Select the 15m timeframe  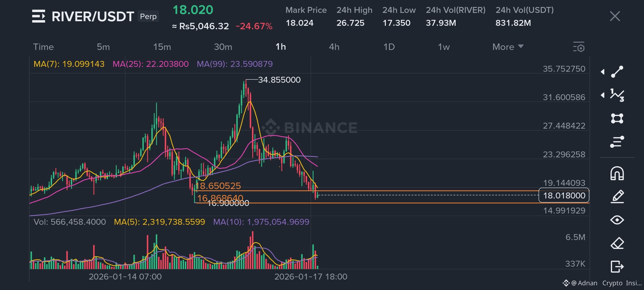point(162,47)
